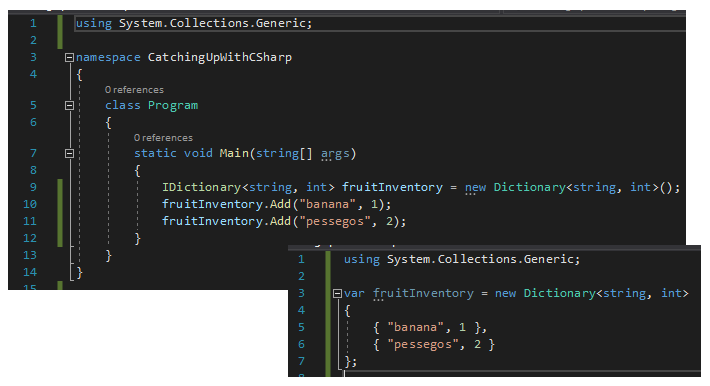Click the 'new' keyword on line 9
Image resolution: width=710 pixels, height=386 pixels.
click(475, 188)
